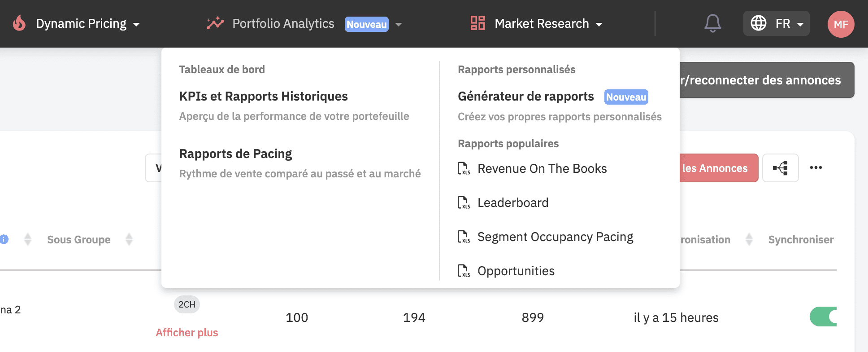
Task: Toggle the green Synchroniser switch
Action: 824,317
